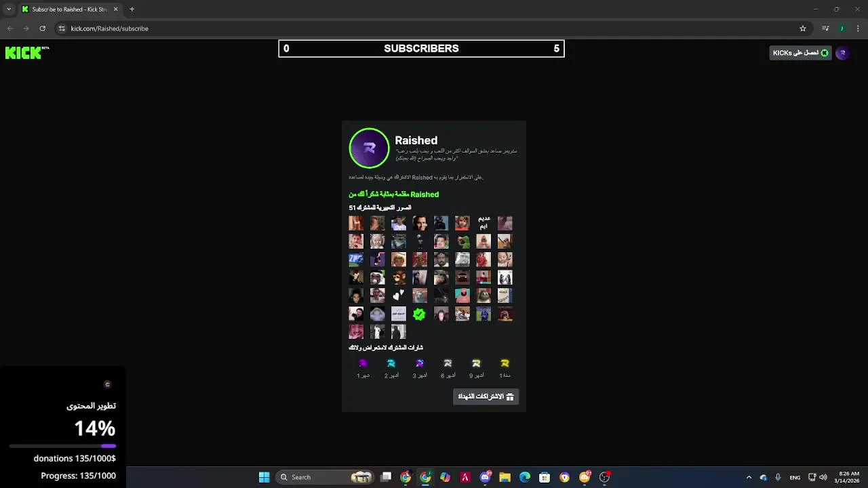This screenshot has width=868, height=488.
Task: Click the SUBSCRIBERS counter bar
Action: [421, 49]
